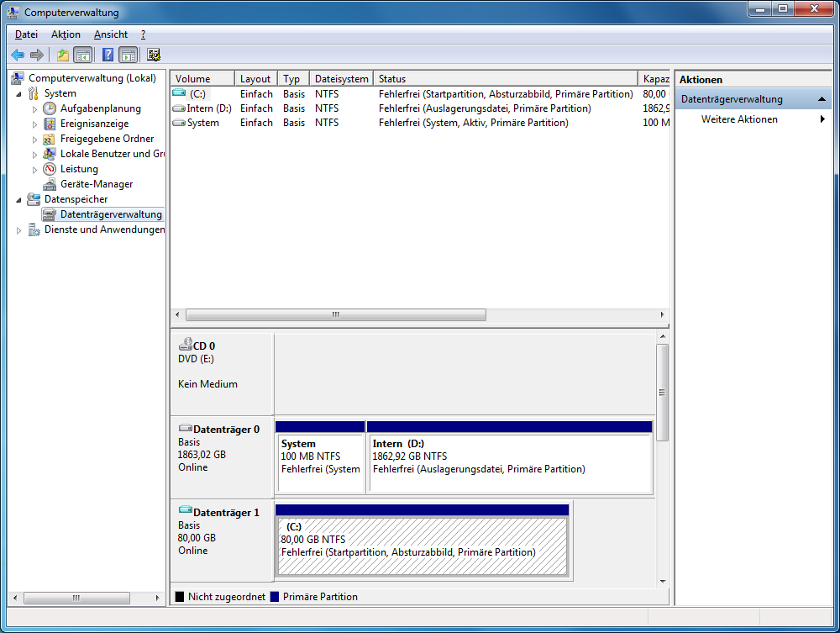Select the Geräte-Manager tree item
This screenshot has width=840, height=633.
pos(97,184)
